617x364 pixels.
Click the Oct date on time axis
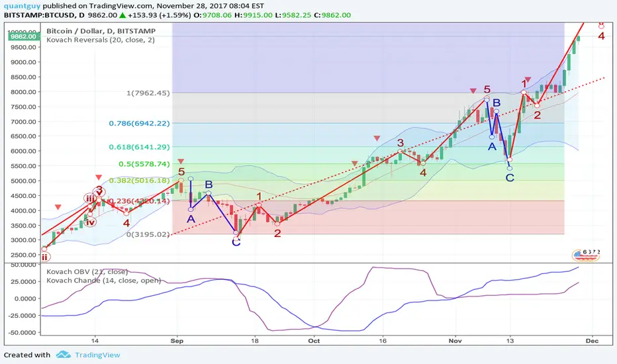[x=314, y=341]
